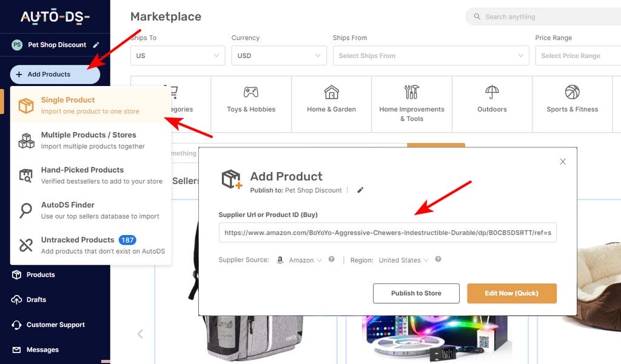Select Home & Garden category

tap(332, 104)
